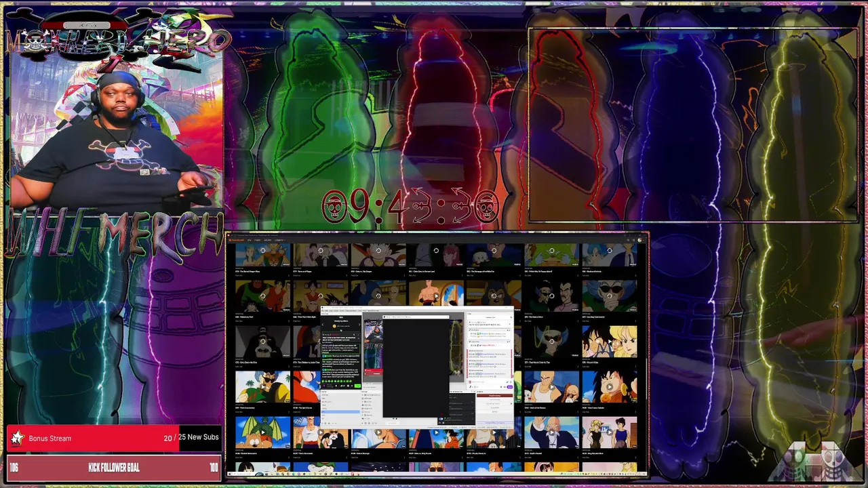The width and height of the screenshot is (868, 488).
Task: Click the add scene plus icon in OBS Scenes dock
Action: coord(322,423)
